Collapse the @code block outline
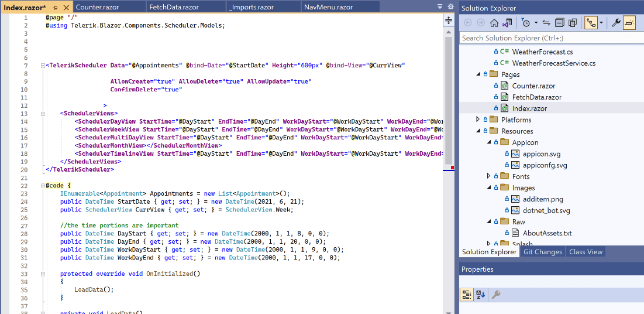The width and height of the screenshot is (644, 314). click(43, 186)
